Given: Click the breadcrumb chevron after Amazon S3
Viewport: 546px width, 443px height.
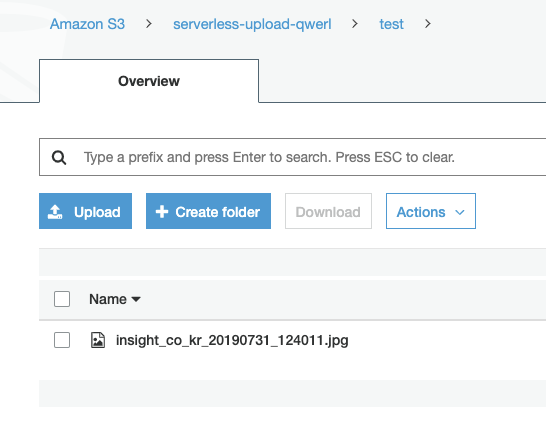Looking at the screenshot, I should pyautogui.click(x=149, y=24).
